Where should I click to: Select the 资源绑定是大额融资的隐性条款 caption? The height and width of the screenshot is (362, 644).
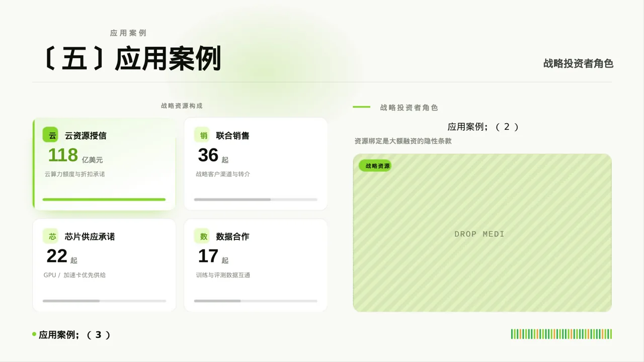403,141
